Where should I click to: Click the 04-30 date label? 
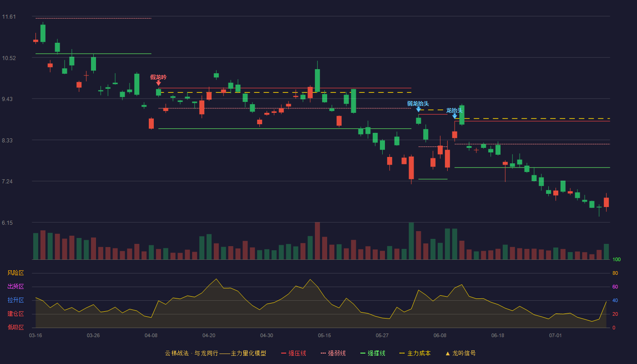pyautogui.click(x=267, y=335)
